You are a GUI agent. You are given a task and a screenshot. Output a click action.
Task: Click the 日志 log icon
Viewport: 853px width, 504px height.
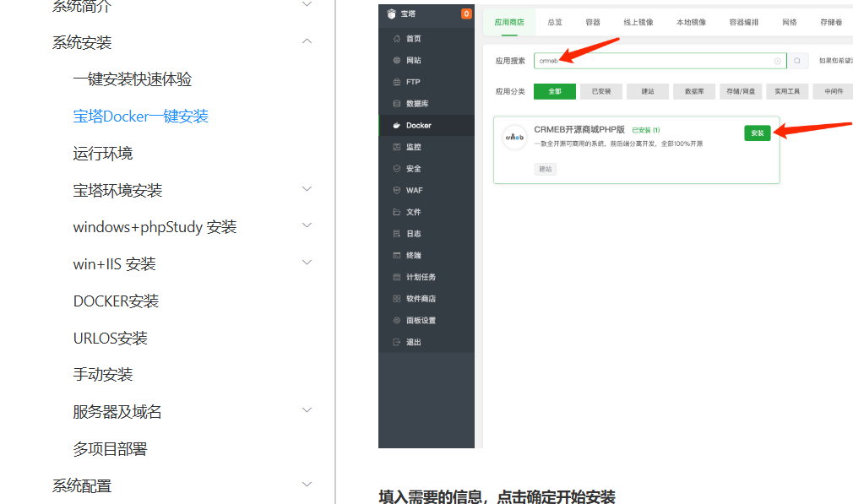[397, 233]
